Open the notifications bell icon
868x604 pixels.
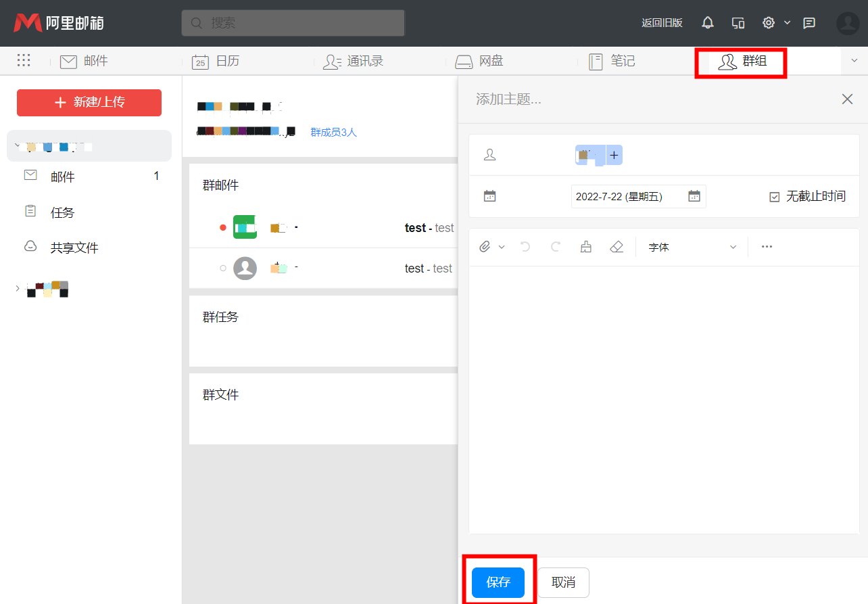point(708,23)
